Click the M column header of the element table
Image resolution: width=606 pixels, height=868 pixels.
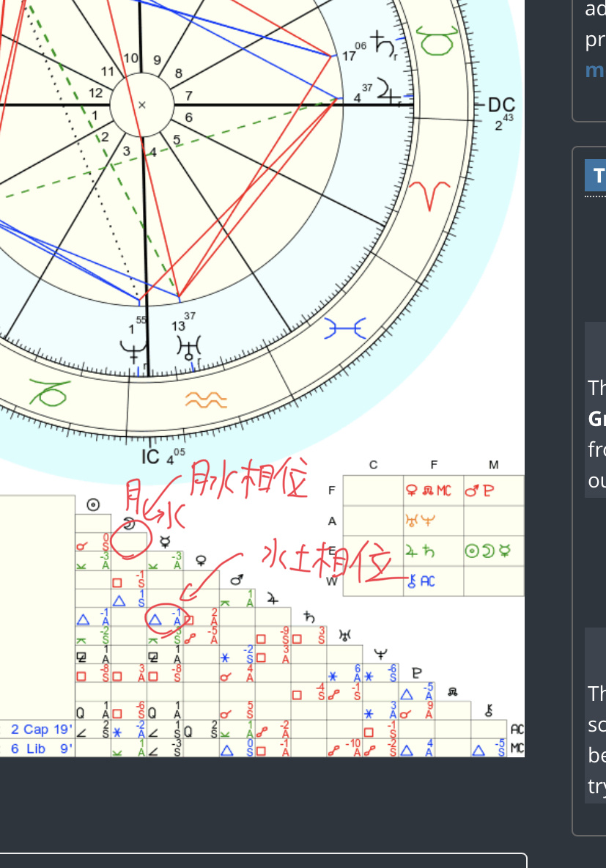(x=494, y=465)
